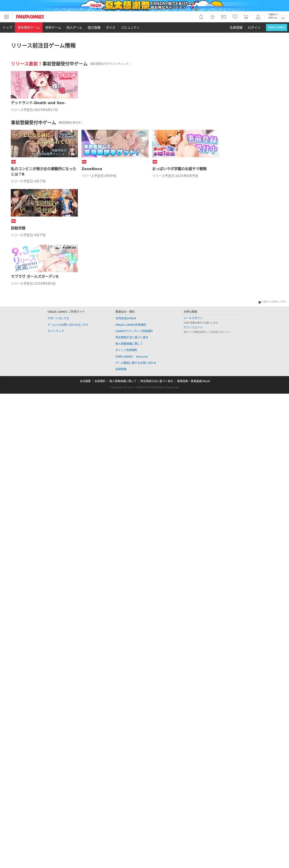This screenshot has width=289, height=868.
Task: Open the help question icon
Action: click(x=235, y=17)
